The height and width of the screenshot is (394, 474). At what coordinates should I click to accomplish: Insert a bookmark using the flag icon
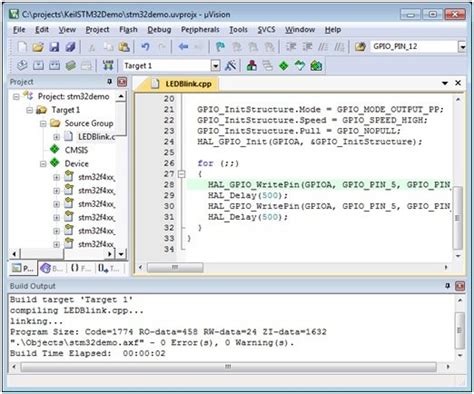click(x=220, y=47)
